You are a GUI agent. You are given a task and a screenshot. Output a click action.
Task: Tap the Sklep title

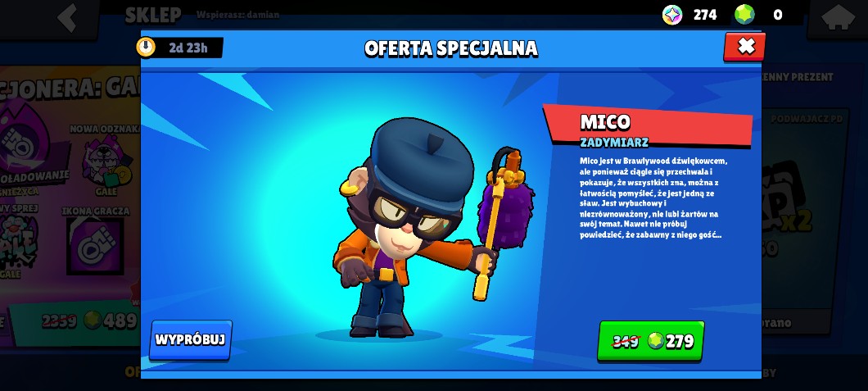(153, 15)
